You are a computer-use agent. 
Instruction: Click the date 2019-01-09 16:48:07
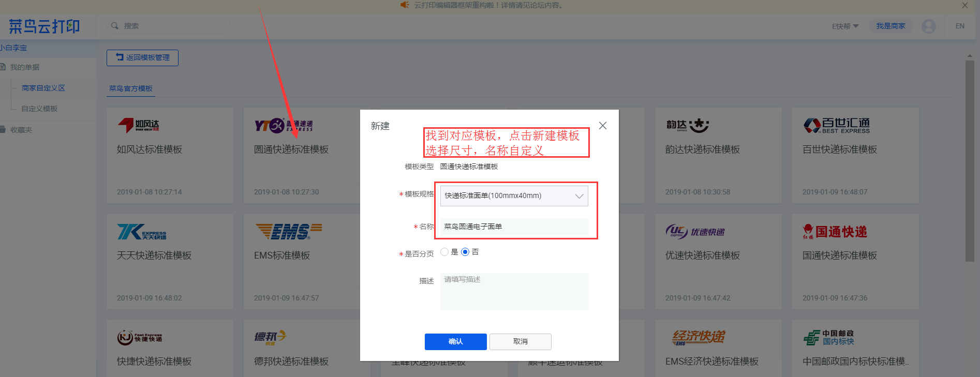[835, 192]
